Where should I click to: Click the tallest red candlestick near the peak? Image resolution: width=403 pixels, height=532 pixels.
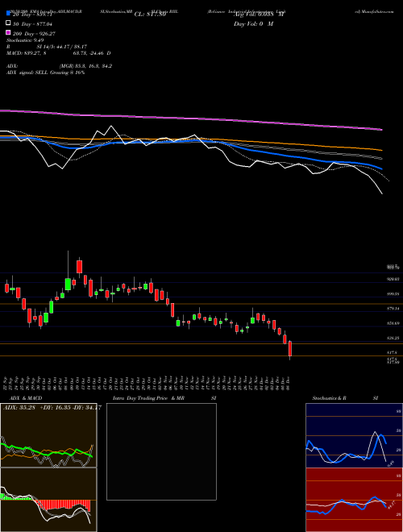point(79,266)
